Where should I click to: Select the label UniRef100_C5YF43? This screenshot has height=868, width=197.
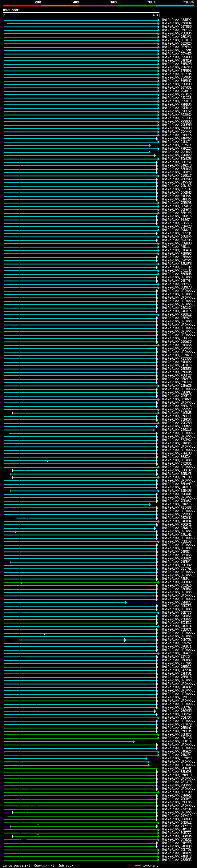[176, 47]
